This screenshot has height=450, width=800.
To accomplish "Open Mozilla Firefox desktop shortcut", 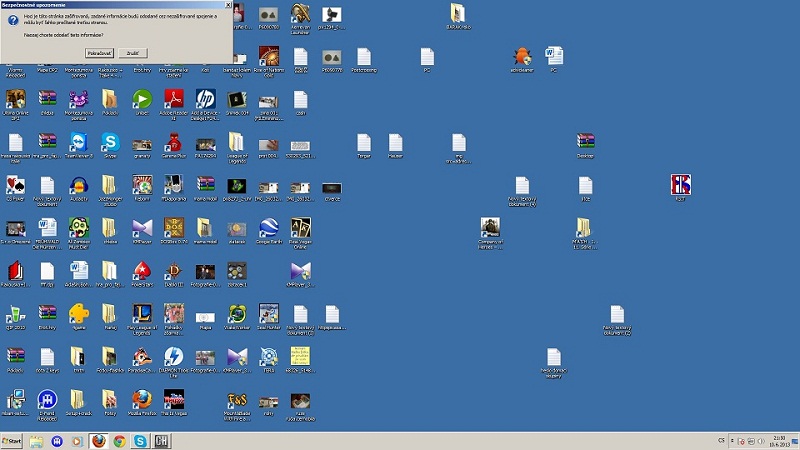I will click(141, 399).
